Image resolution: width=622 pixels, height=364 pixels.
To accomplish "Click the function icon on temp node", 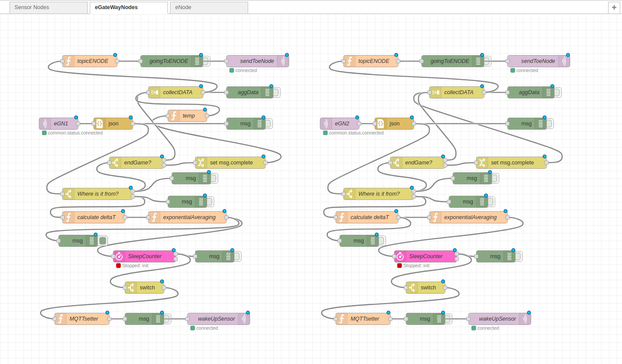I will pyautogui.click(x=174, y=116).
